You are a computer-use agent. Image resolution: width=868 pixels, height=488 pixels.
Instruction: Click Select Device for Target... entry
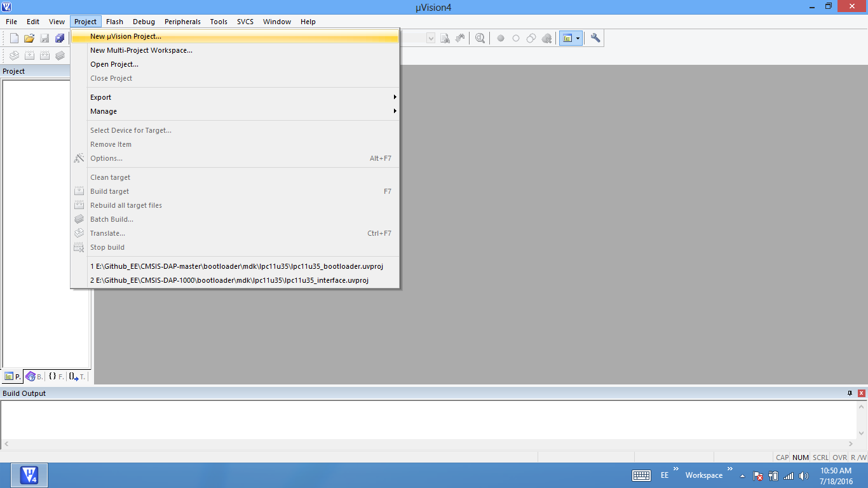235,130
